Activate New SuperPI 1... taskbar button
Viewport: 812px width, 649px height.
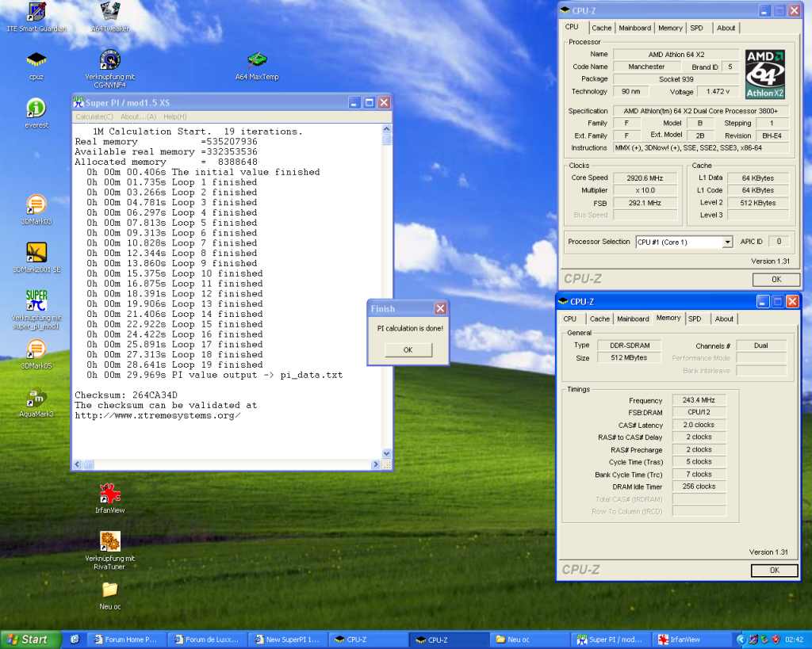(x=287, y=639)
